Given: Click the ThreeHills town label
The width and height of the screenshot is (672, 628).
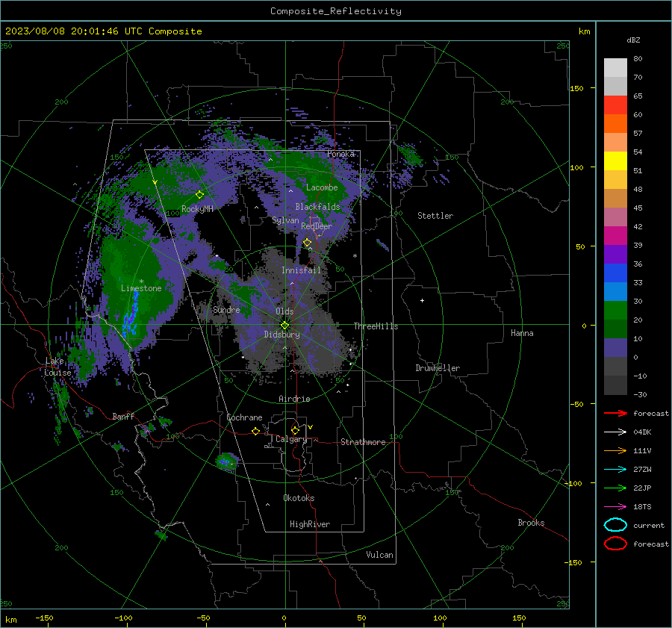Looking at the screenshot, I should pos(376,326).
